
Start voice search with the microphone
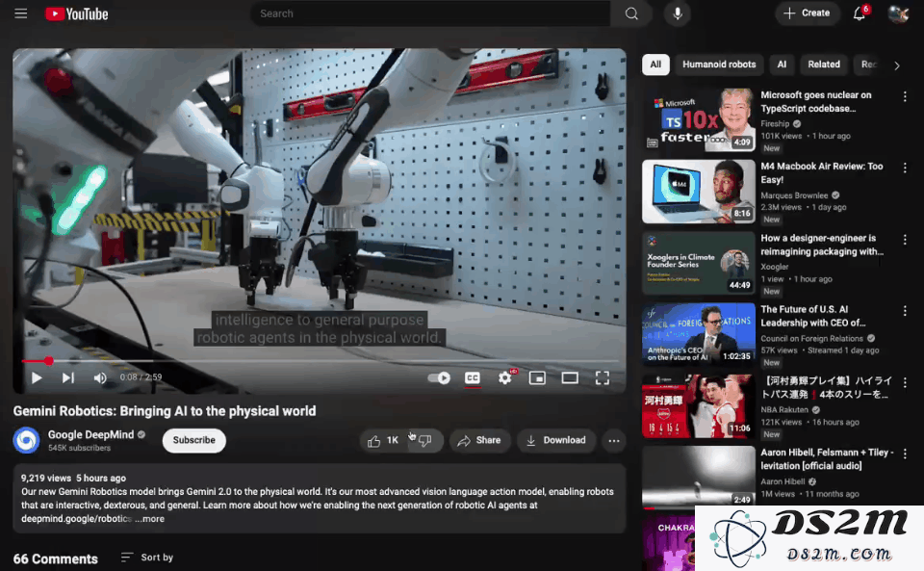(x=678, y=13)
